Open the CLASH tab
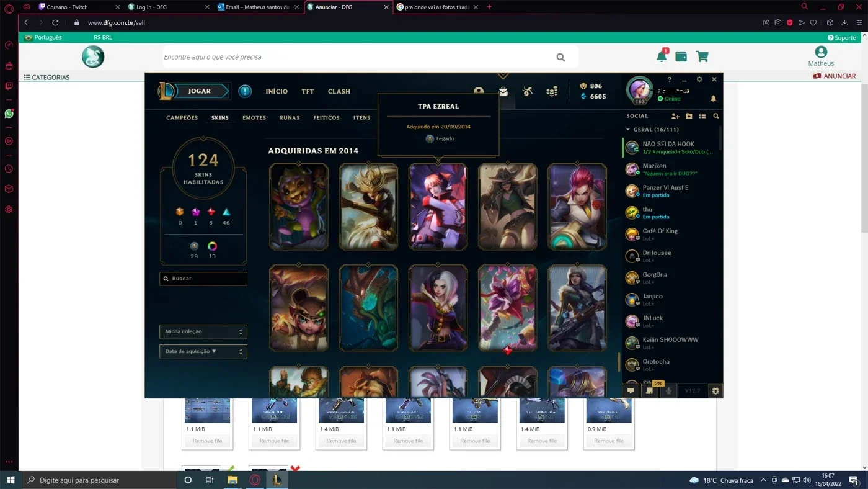Screen dimensions: 868x489 (339, 91)
